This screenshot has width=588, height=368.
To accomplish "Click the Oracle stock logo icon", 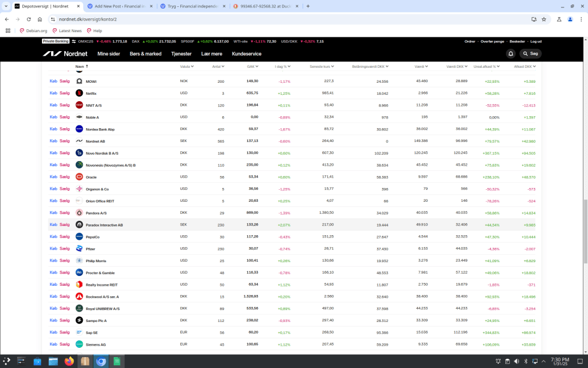I will coord(79,177).
